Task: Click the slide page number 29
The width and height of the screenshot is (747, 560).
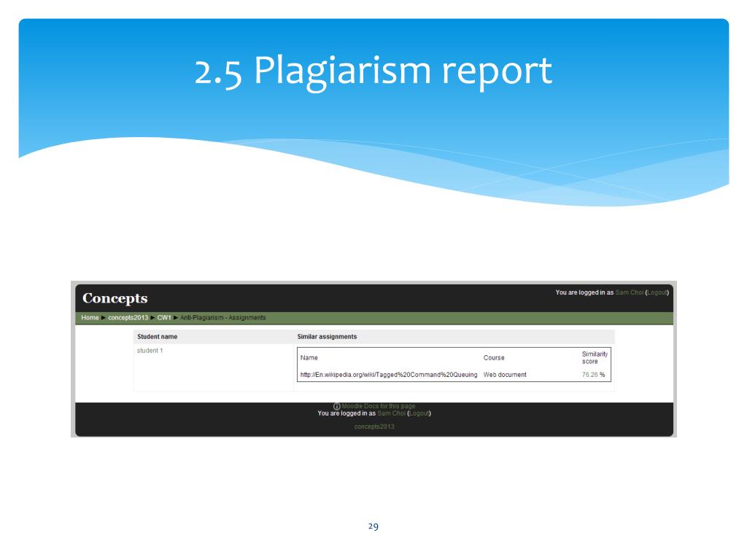Action: pos(373,526)
